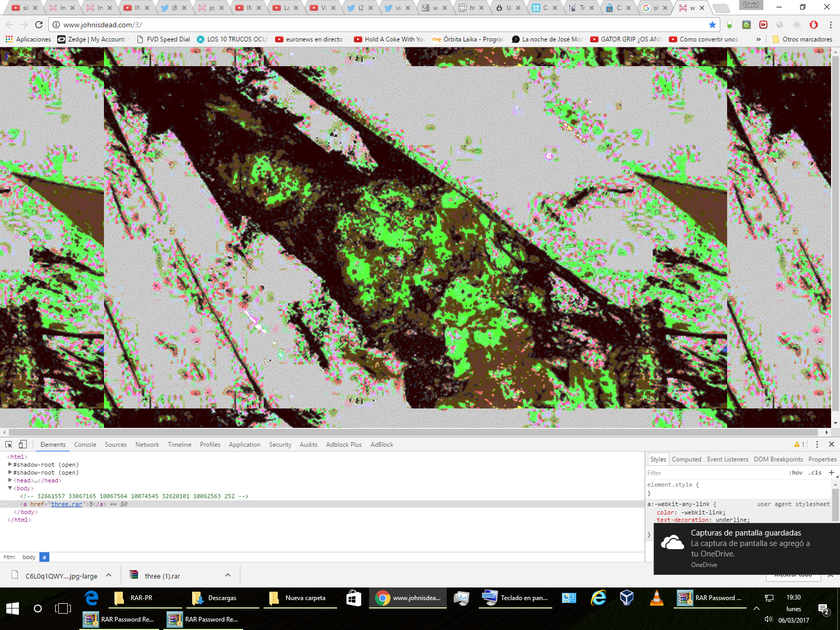This screenshot has height=630, width=840.
Task: Open options arrow for three (1).rar download
Action: pos(228,575)
